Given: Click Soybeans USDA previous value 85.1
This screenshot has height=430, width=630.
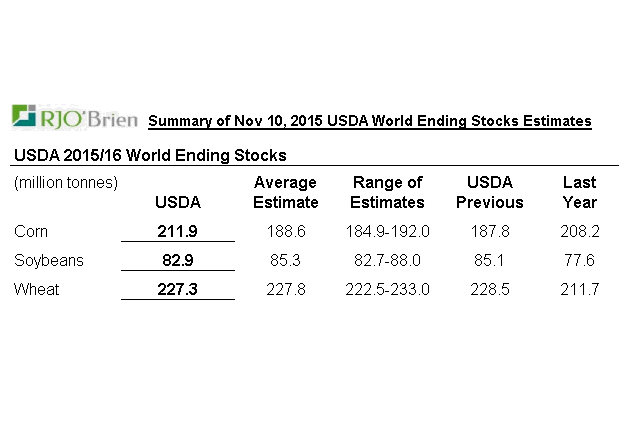Looking at the screenshot, I should pos(490,260).
